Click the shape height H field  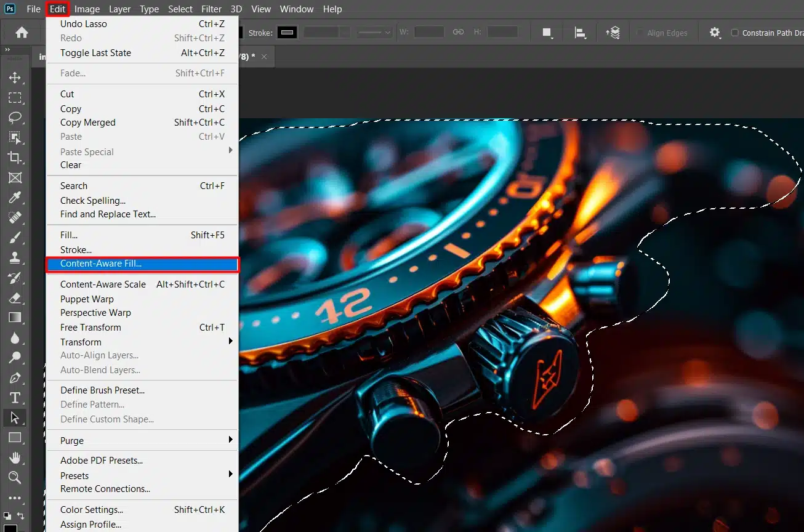tap(502, 32)
